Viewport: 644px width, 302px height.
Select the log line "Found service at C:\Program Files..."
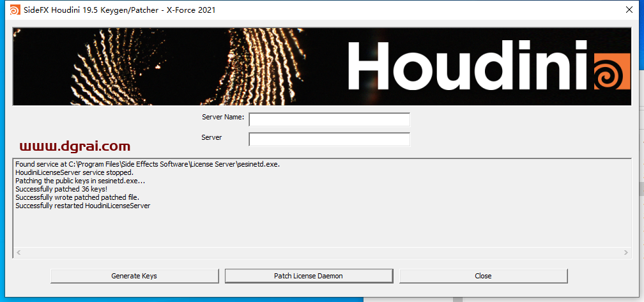coord(148,164)
